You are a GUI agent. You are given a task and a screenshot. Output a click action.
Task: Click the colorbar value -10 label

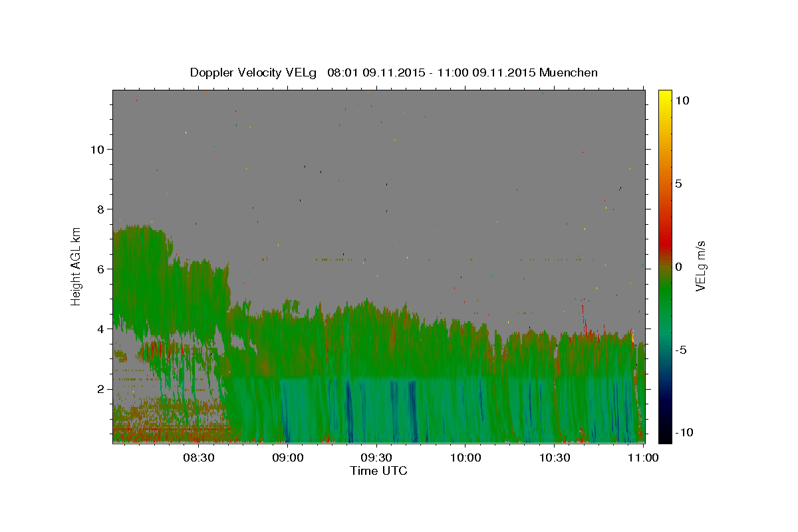(684, 433)
